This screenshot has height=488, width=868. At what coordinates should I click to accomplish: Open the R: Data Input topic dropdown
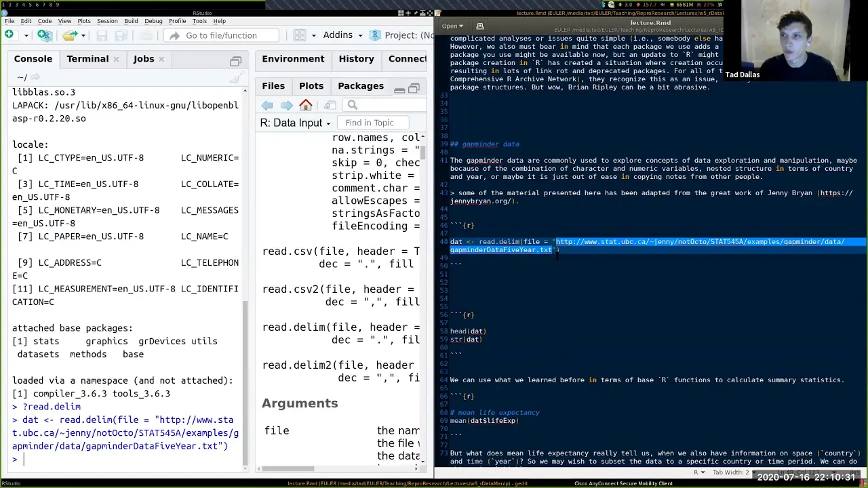tap(295, 123)
